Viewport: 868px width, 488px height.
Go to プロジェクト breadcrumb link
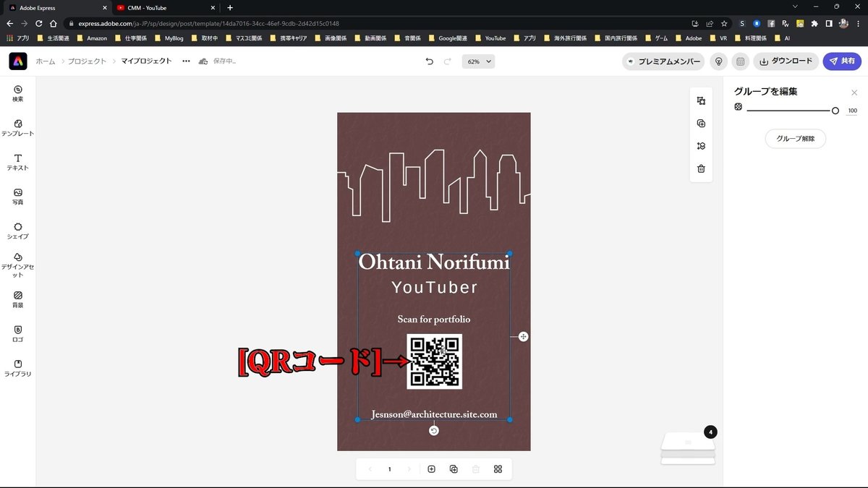[85, 61]
